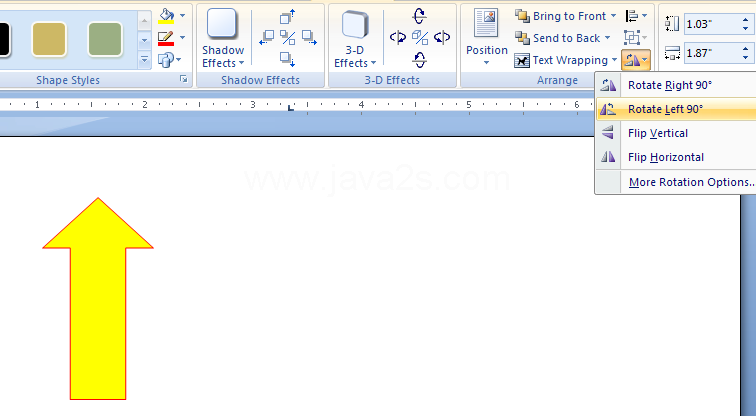Open the Shadow Effects dropdown

click(223, 38)
